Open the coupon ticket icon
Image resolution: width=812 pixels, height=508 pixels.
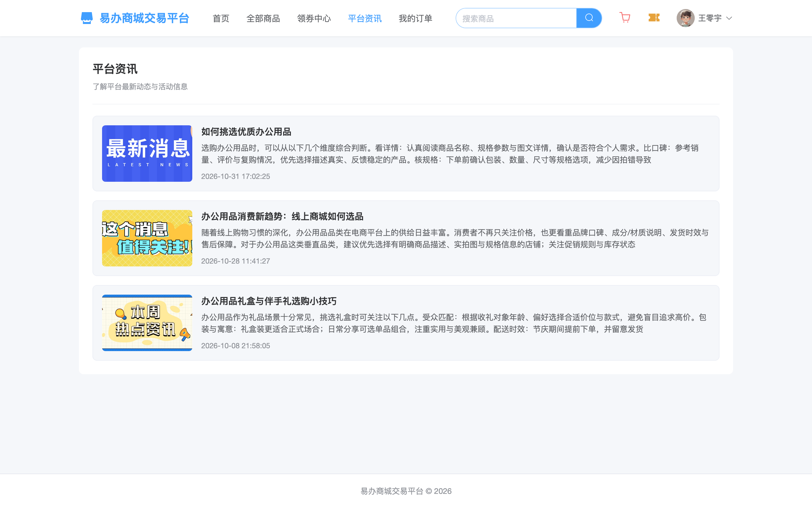[654, 18]
